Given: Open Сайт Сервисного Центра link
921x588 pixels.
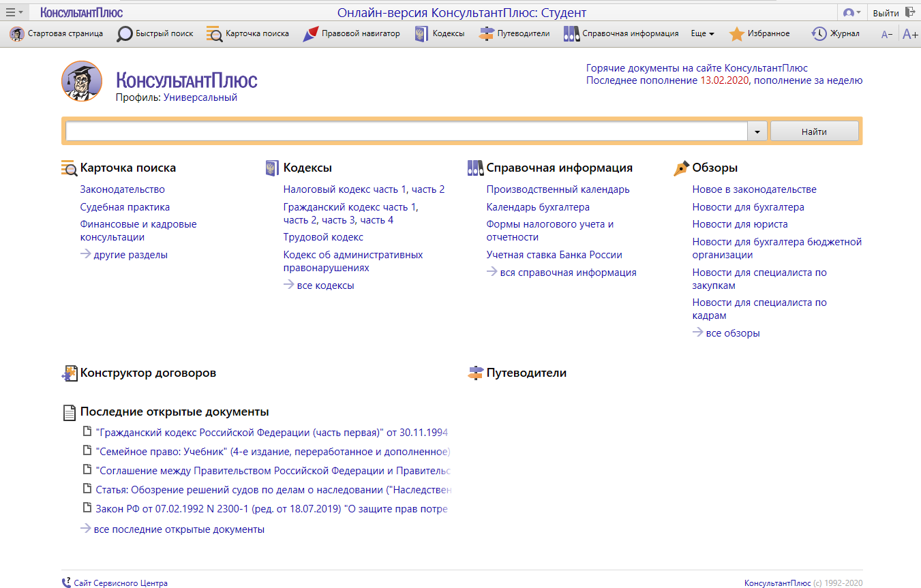Looking at the screenshot, I should click(x=121, y=583).
